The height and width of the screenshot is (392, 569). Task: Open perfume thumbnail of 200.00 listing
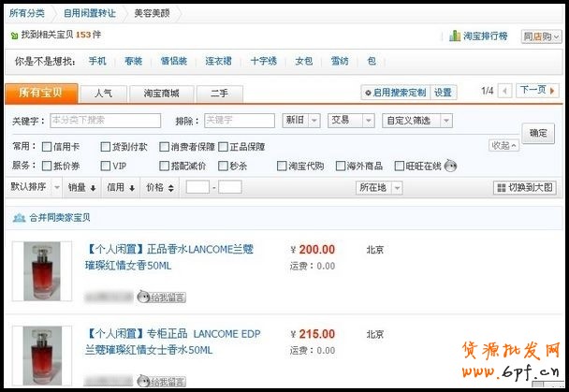(42, 271)
